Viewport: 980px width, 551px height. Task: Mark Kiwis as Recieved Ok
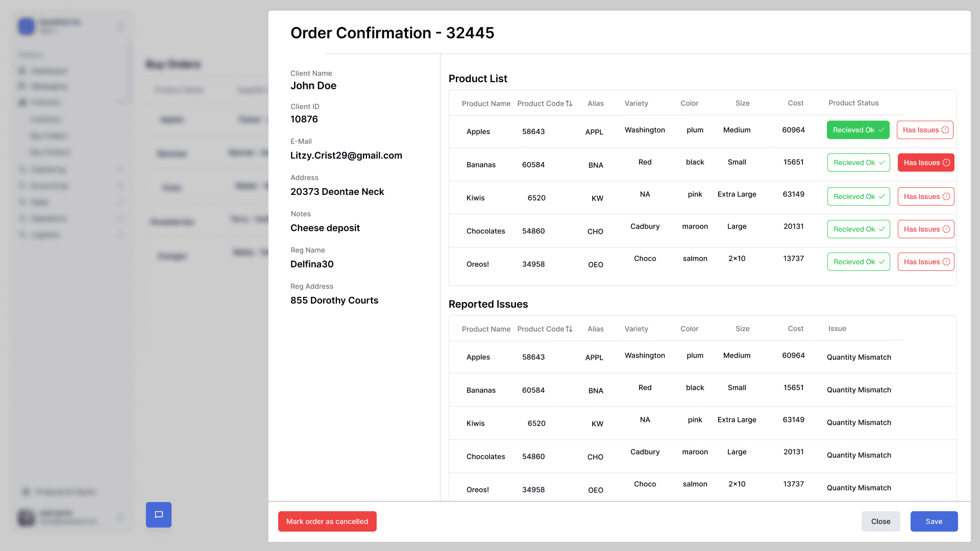point(859,196)
